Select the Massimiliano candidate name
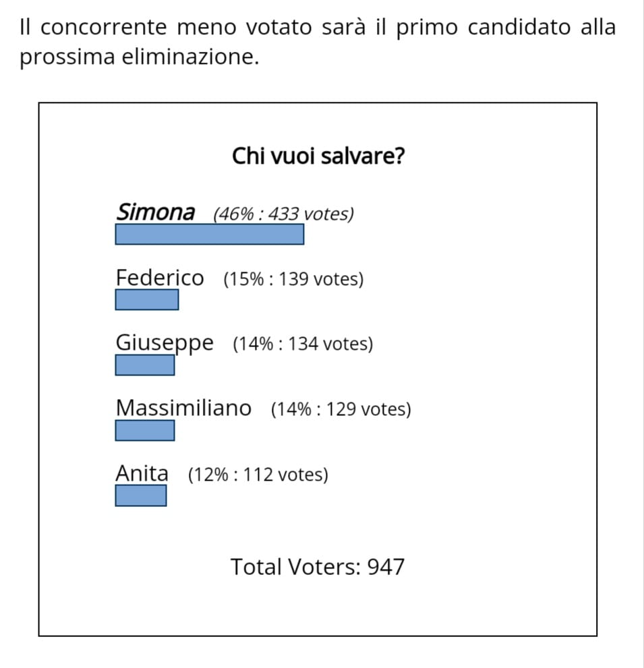The height and width of the screenshot is (668, 644). pos(183,408)
